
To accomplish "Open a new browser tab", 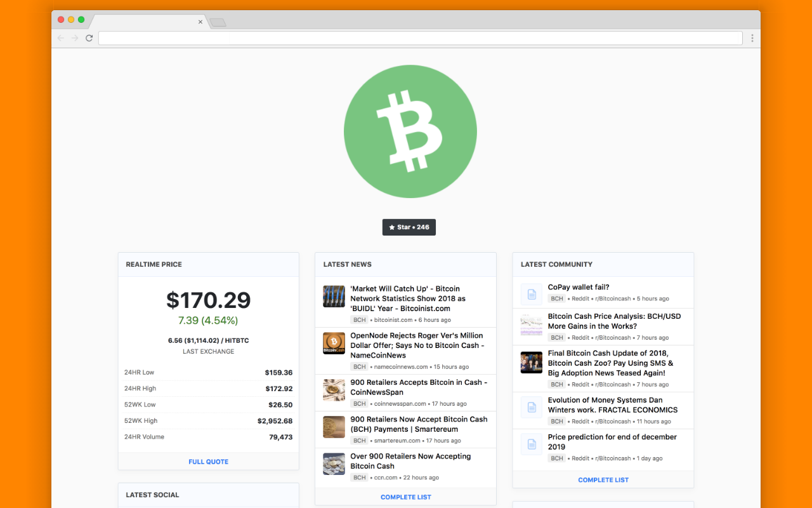I will click(x=218, y=22).
